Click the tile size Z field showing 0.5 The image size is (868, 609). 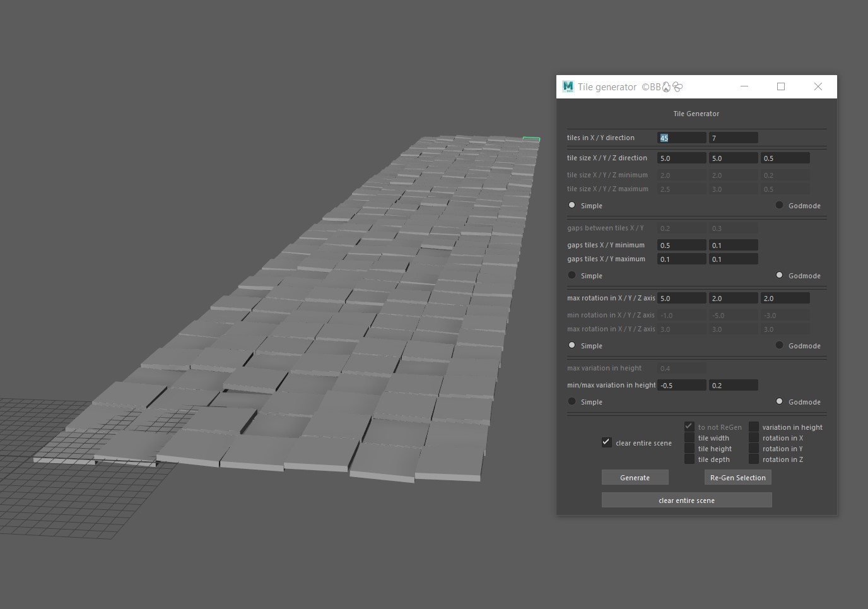pyautogui.click(x=785, y=158)
